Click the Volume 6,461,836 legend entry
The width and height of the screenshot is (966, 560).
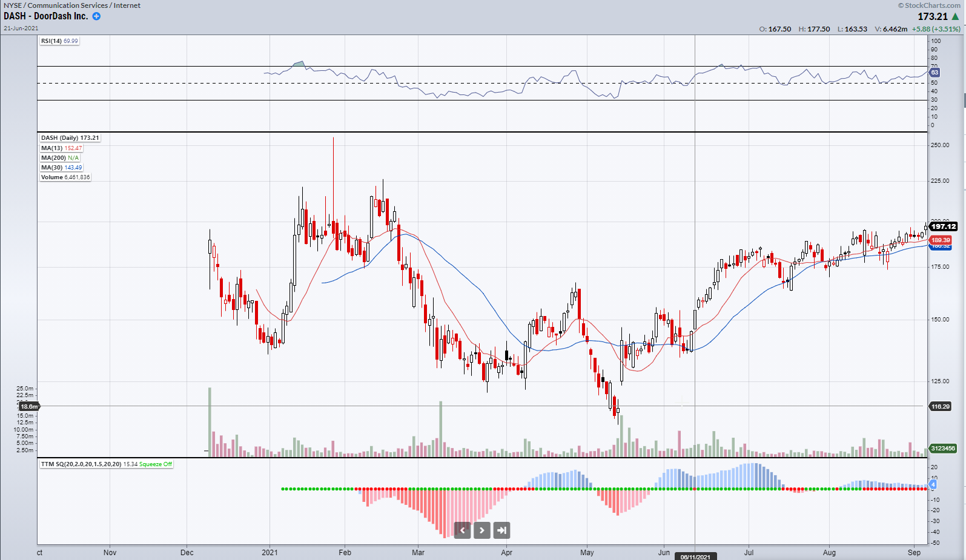pos(65,177)
